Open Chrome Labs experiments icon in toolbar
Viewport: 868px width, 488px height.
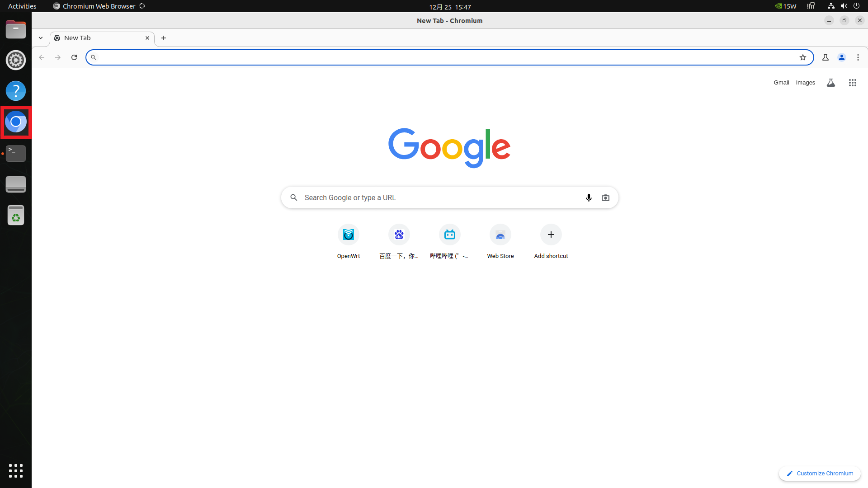[x=826, y=57]
